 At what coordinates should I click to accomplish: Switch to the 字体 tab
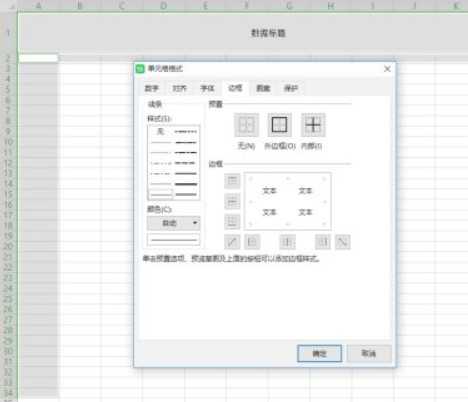point(207,88)
